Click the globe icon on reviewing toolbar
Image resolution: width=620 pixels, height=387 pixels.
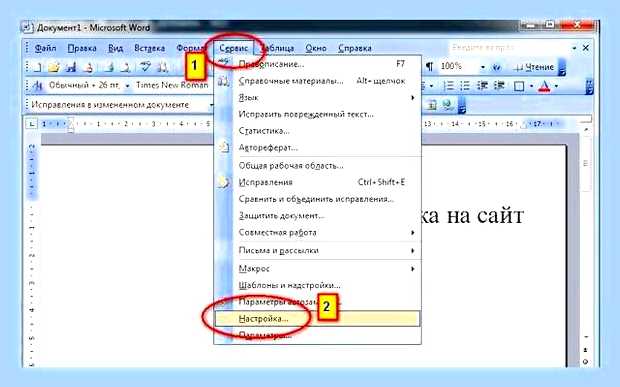448,105
